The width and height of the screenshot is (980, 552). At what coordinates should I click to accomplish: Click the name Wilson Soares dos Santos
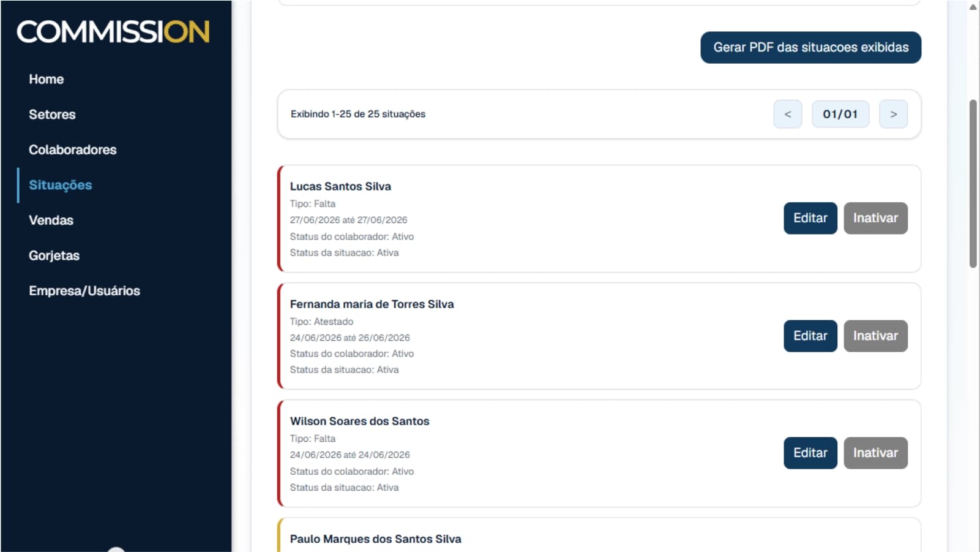coord(360,421)
